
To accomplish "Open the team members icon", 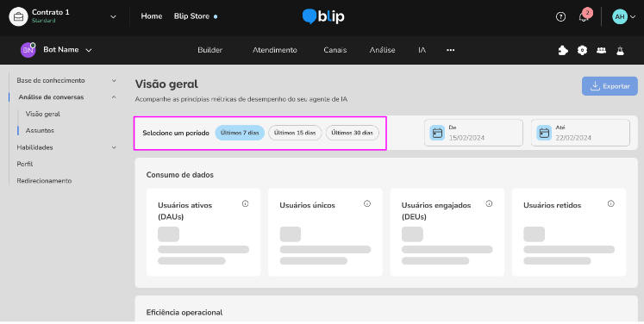I will point(601,50).
